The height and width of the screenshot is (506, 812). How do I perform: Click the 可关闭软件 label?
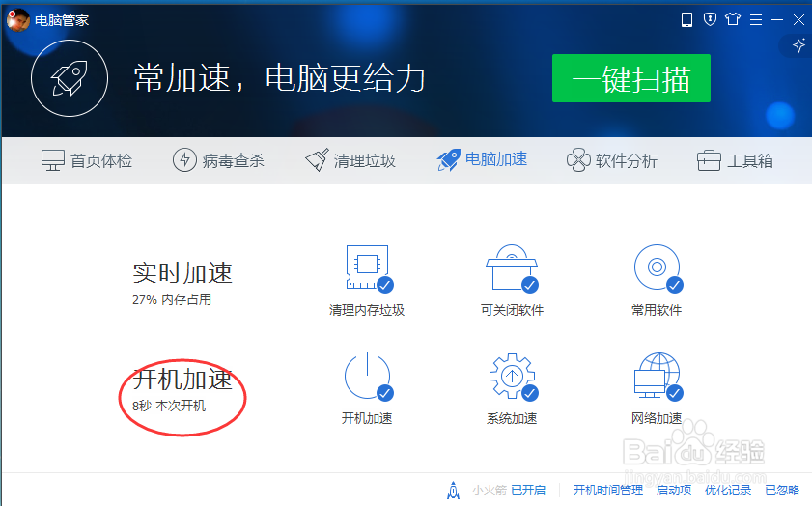[512, 310]
